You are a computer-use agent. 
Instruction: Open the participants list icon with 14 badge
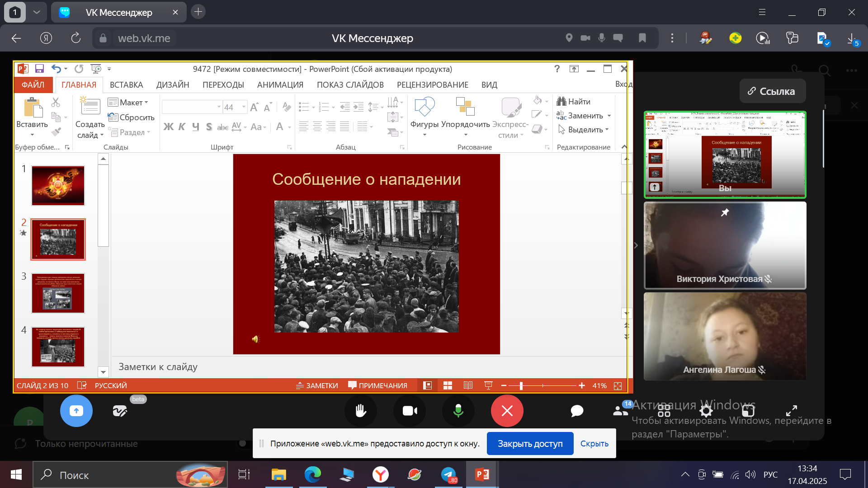pyautogui.click(x=621, y=409)
